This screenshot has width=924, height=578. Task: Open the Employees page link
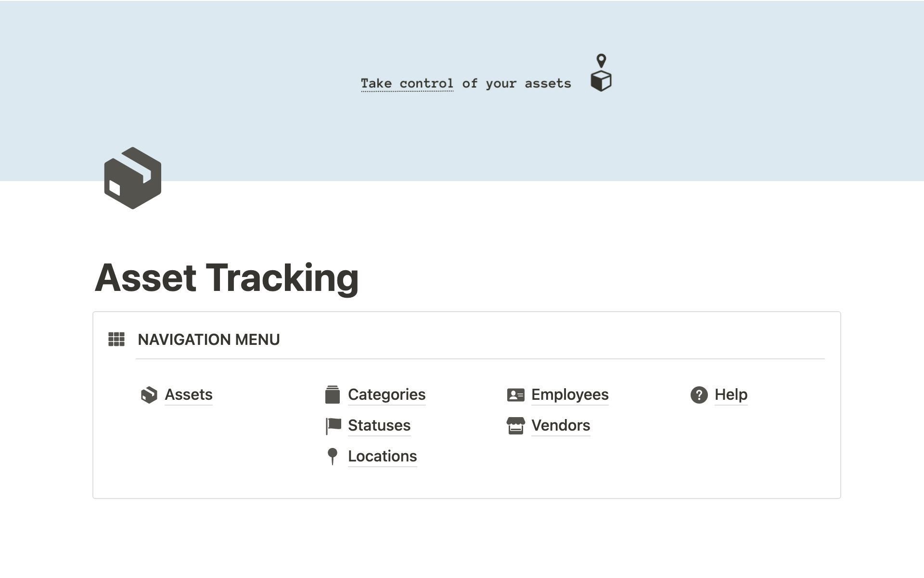[570, 394]
